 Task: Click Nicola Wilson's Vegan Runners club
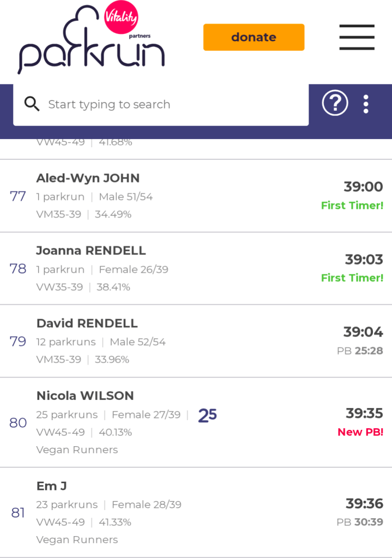[x=77, y=450]
